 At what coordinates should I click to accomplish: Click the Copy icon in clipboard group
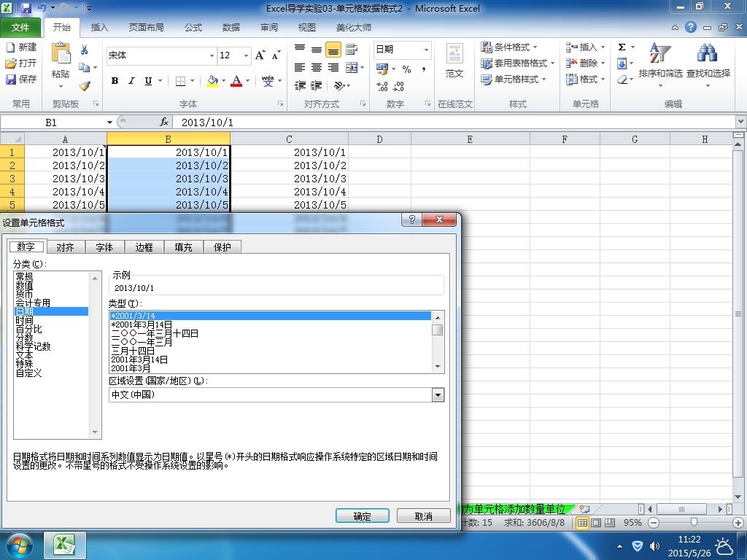click(x=85, y=68)
